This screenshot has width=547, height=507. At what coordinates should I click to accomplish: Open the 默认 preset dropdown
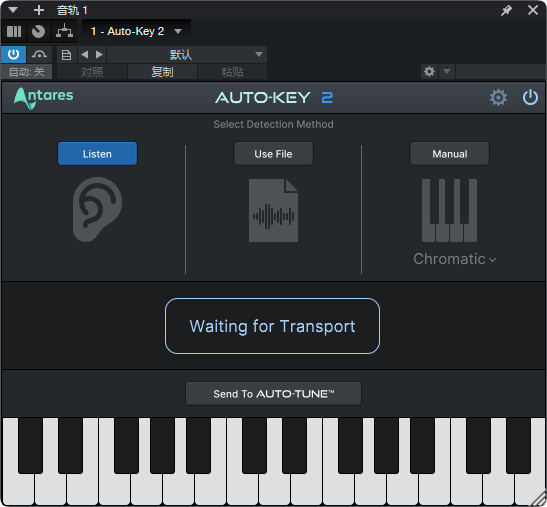click(x=187, y=55)
